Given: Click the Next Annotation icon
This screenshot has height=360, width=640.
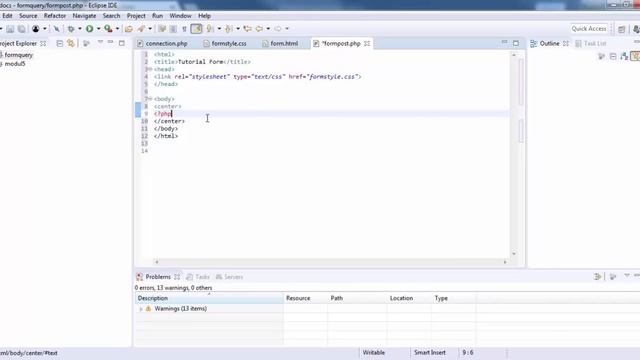Looking at the screenshot, I should tap(210, 29).
